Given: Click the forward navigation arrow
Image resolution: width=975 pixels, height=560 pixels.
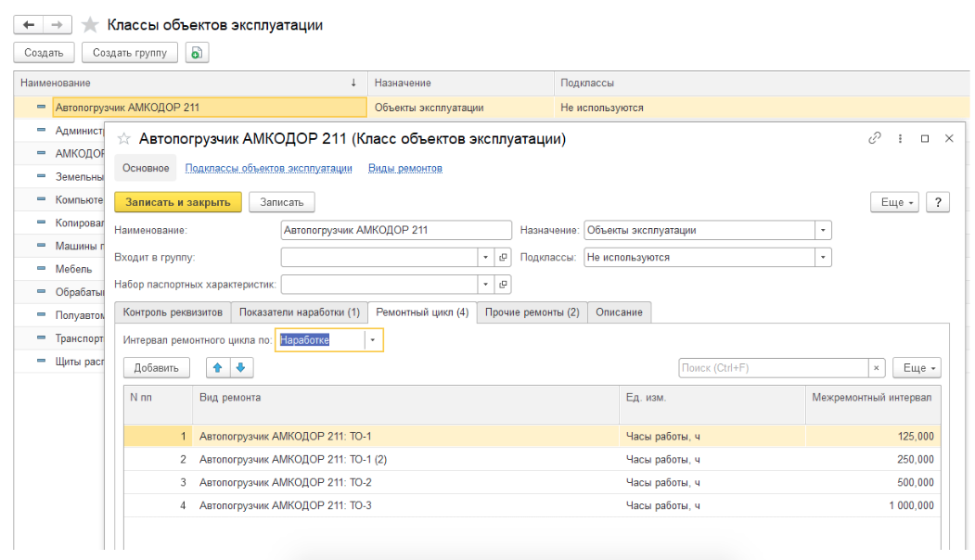Looking at the screenshot, I should pos(58,25).
